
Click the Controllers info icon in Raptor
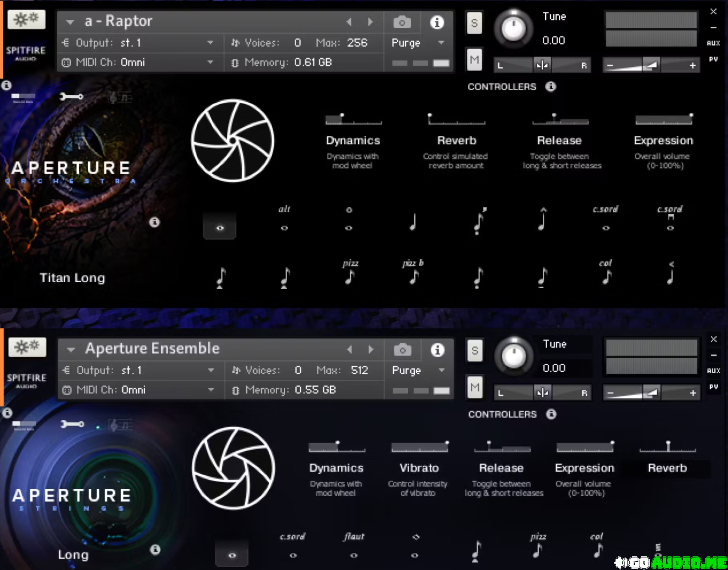coord(551,87)
